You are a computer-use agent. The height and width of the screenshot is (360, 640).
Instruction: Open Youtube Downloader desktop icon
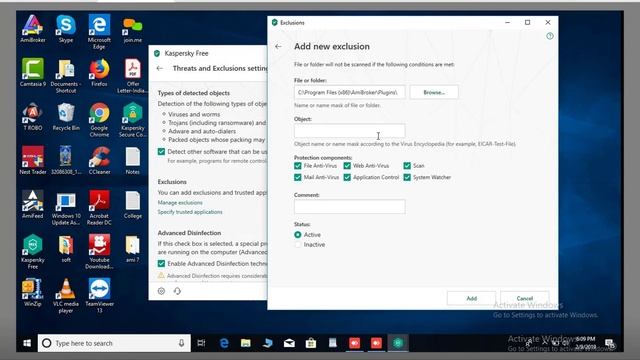coord(99,252)
